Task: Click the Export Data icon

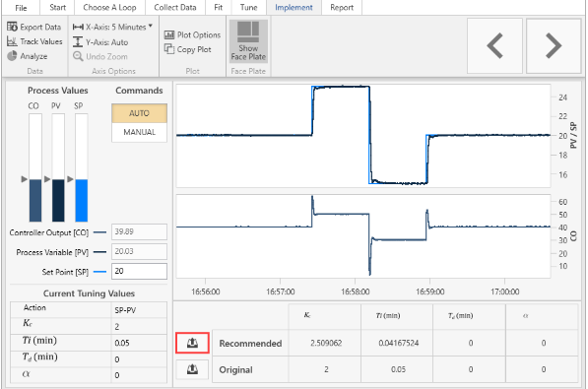Action: point(12,27)
